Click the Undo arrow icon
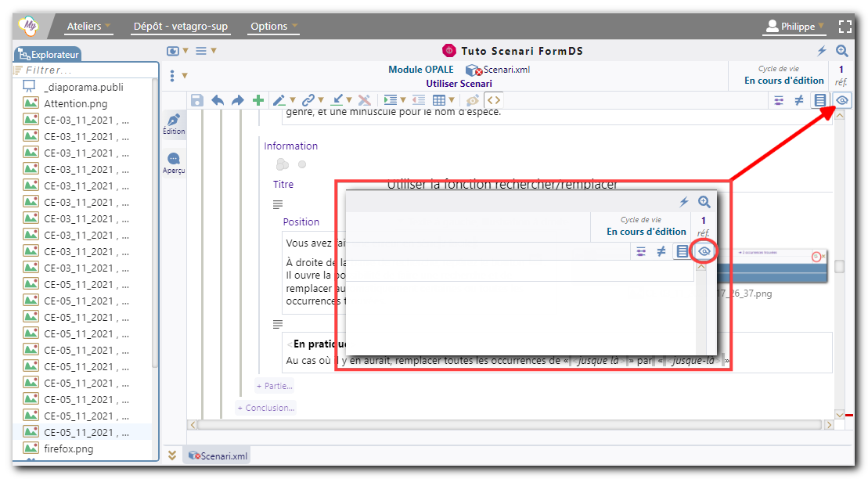 coord(218,100)
